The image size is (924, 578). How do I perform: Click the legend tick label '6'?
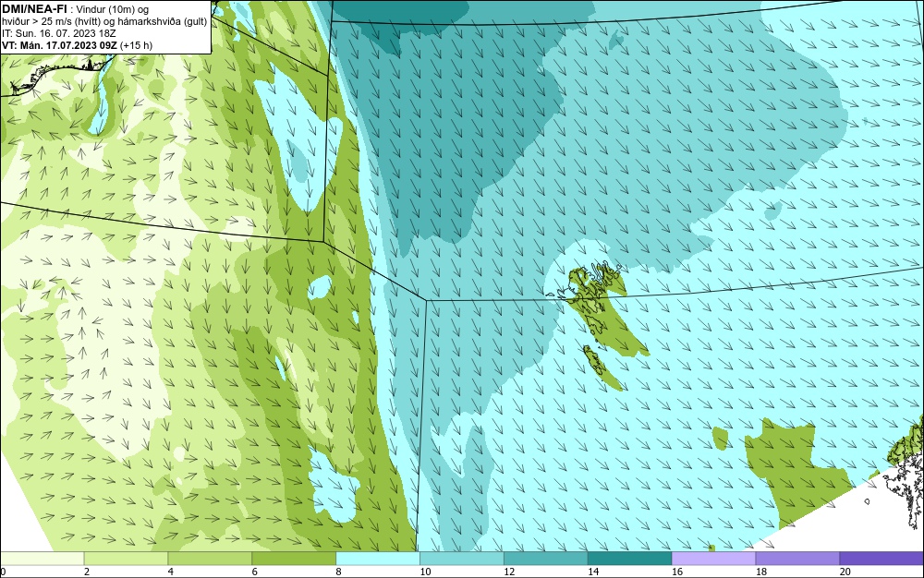click(255, 572)
